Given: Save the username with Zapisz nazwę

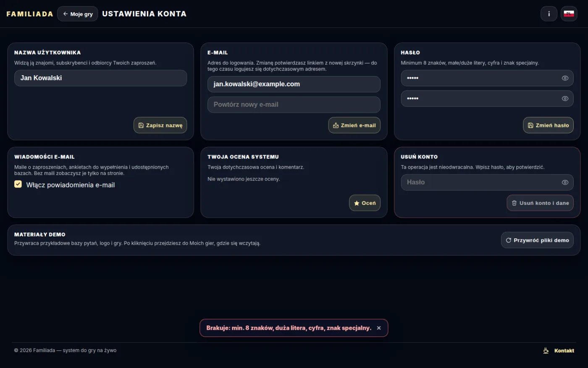Looking at the screenshot, I should click(160, 125).
